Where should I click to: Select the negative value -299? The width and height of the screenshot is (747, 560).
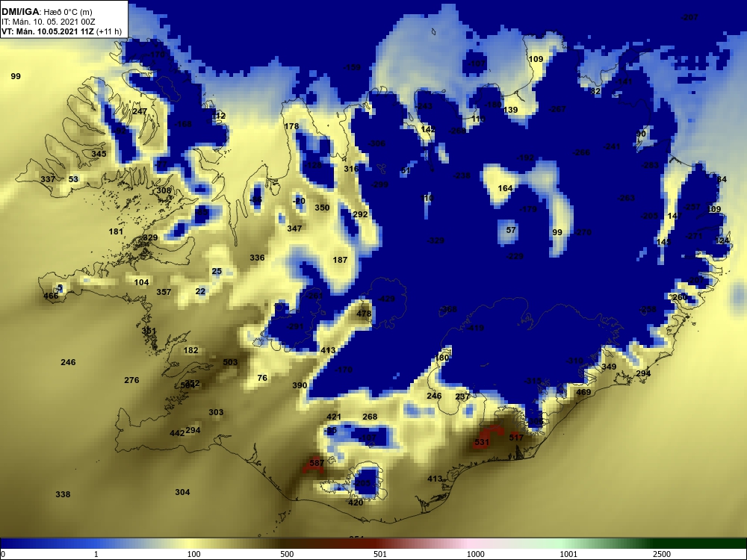379,184
